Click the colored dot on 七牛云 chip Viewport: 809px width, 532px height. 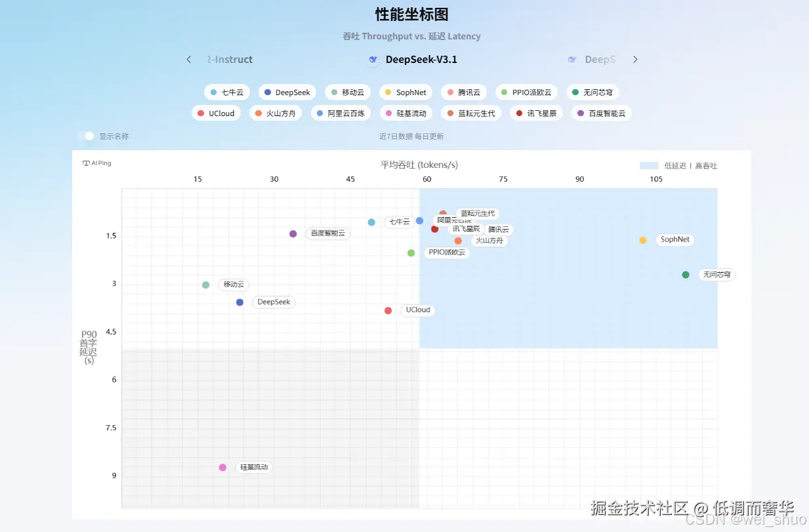(x=215, y=92)
